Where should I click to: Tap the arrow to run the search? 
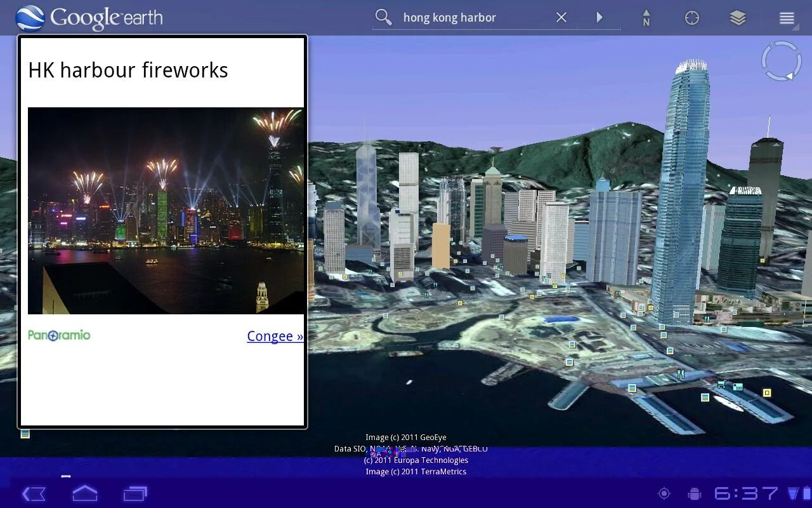(599, 18)
